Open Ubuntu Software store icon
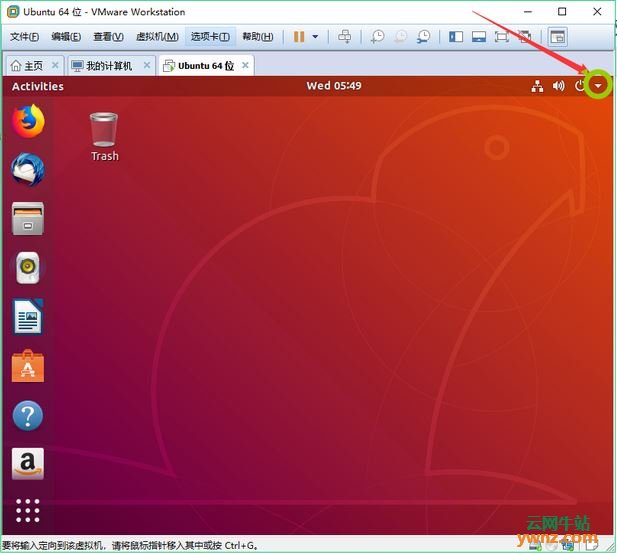 click(28, 367)
